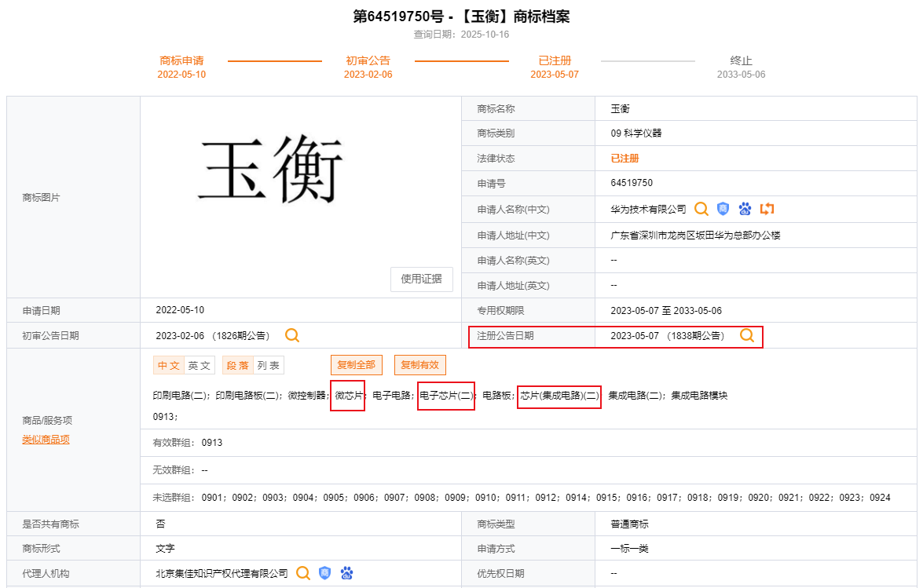
Task: Switch goods list language to 中文
Action: tap(169, 365)
